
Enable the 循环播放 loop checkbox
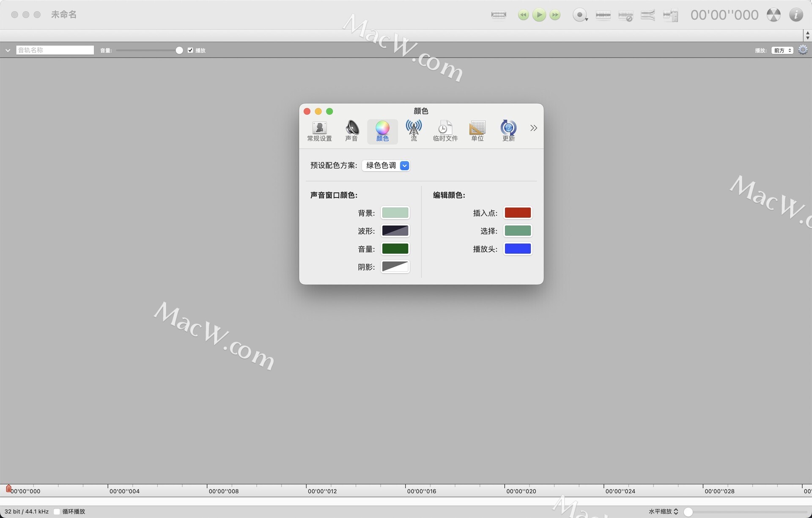tap(57, 512)
